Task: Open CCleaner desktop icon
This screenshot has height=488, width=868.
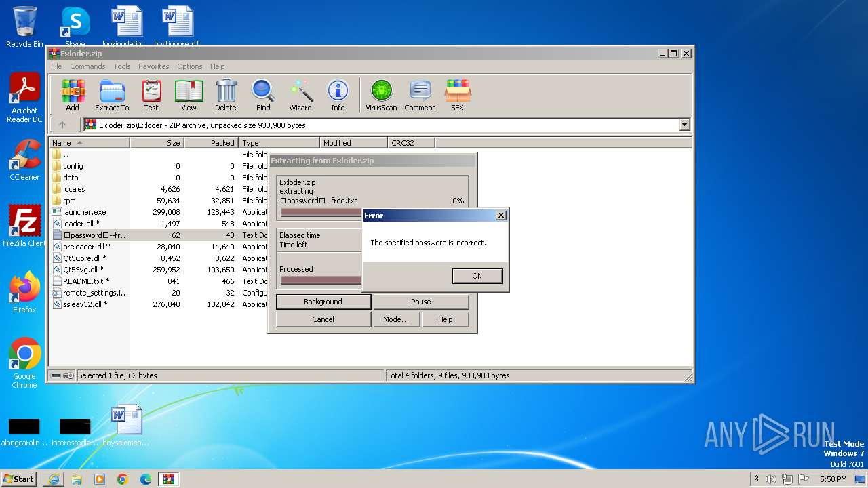Action: [x=24, y=160]
